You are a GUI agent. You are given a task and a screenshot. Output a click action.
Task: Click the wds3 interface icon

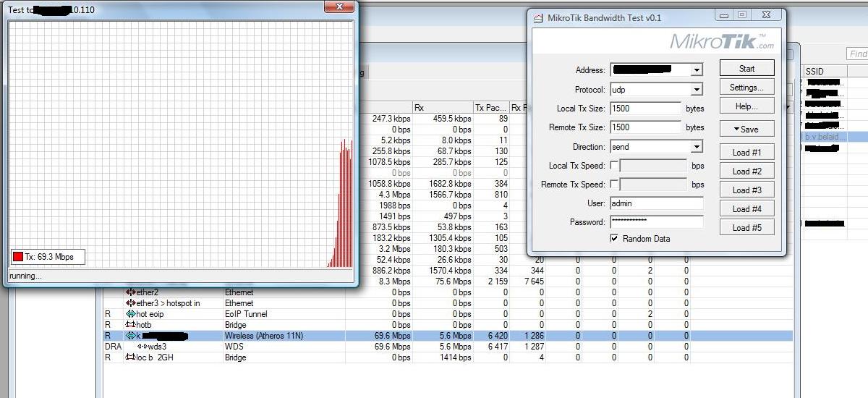(142, 347)
